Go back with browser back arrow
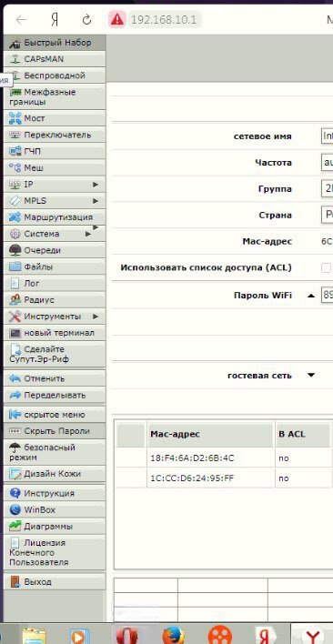 point(21,20)
